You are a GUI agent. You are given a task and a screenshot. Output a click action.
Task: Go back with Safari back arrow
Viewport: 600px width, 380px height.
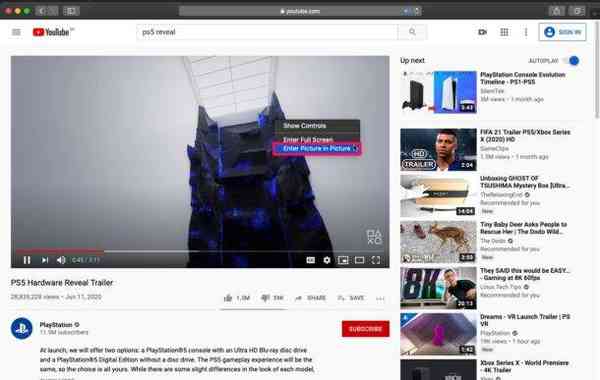[x=42, y=11]
